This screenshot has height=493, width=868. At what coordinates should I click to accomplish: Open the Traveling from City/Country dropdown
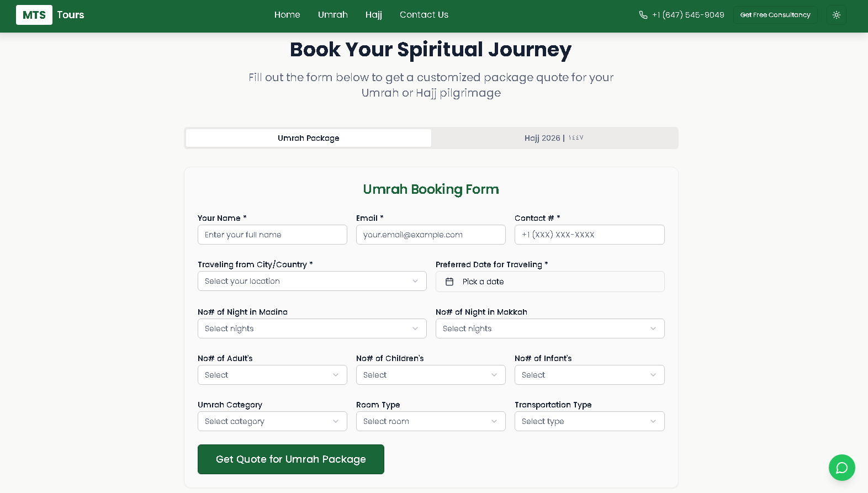coord(312,281)
